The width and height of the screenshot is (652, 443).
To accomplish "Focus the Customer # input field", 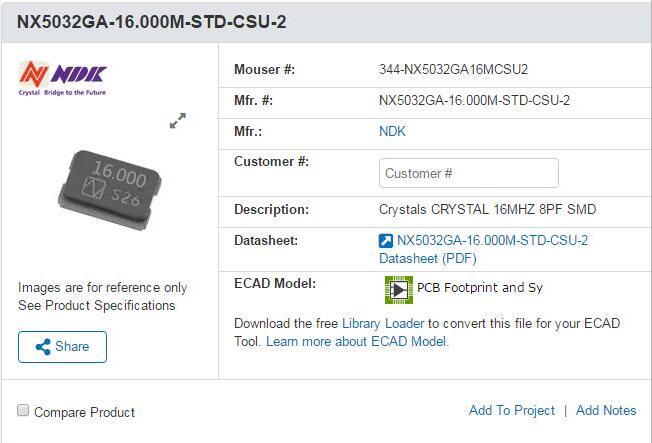I will 468,173.
